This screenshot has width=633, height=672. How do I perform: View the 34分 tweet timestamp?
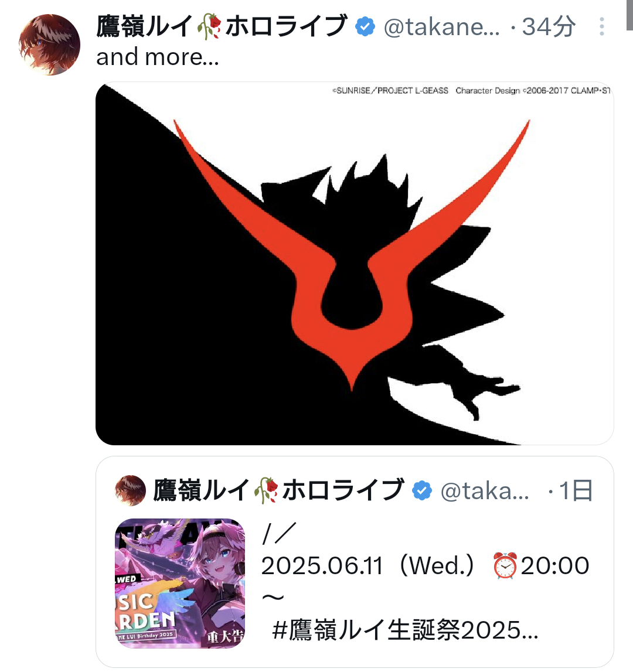pos(549,26)
